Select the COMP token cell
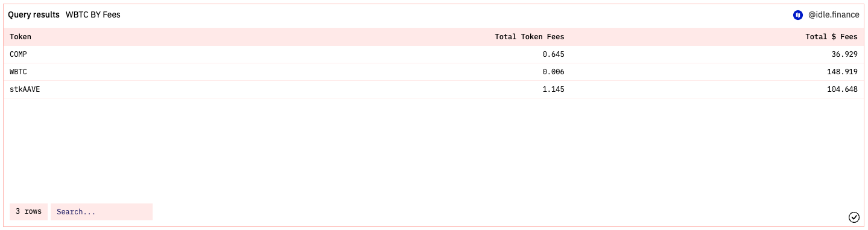Viewport: 868px width, 230px height. click(x=18, y=54)
